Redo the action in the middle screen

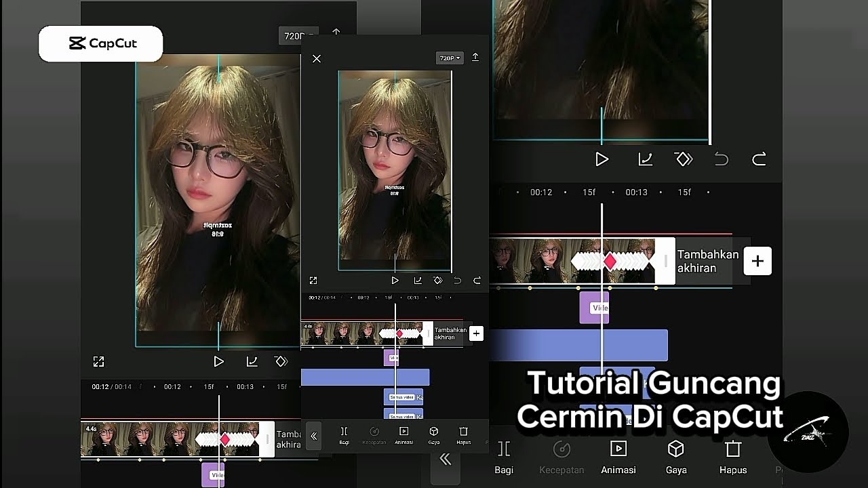click(x=477, y=280)
